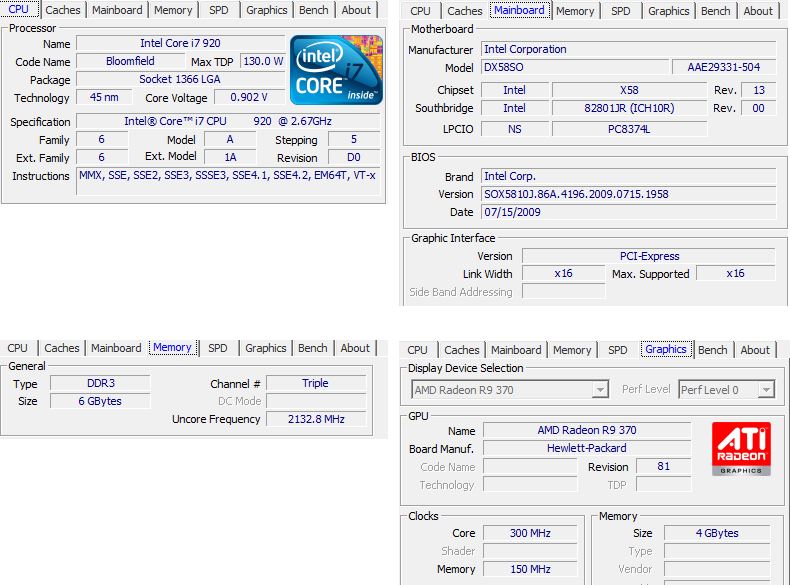Open About tab in Graphics panel

[755, 350]
